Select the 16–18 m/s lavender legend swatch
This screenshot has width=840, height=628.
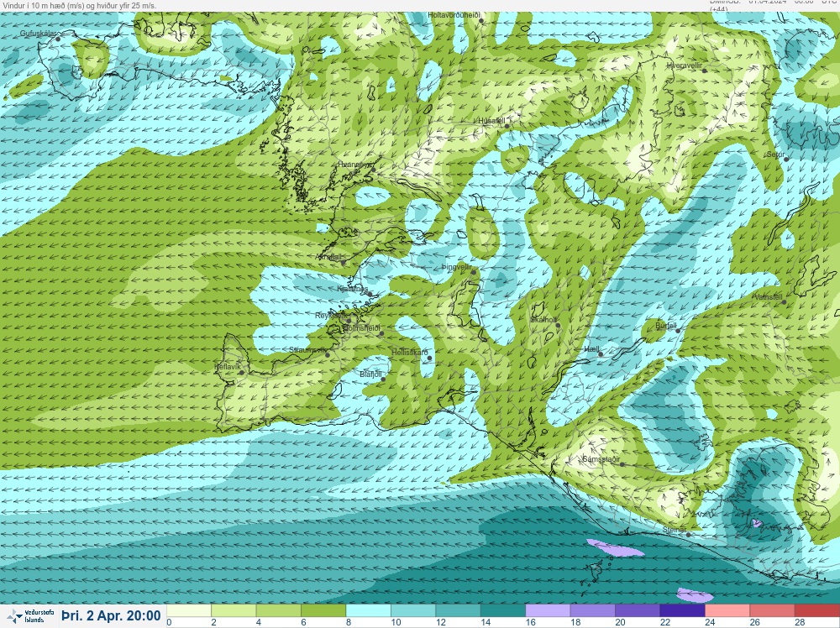pos(548,611)
